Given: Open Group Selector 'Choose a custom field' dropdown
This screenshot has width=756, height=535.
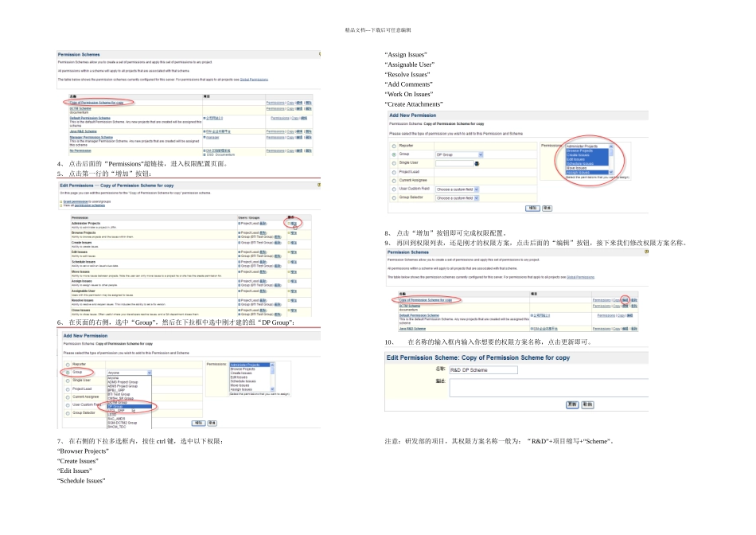Looking at the screenshot, I should 457,198.
